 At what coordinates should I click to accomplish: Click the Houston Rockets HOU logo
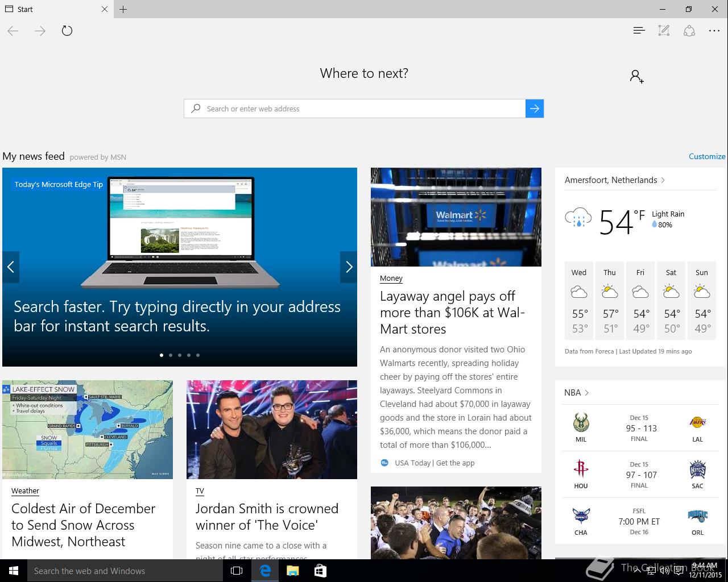pos(581,469)
